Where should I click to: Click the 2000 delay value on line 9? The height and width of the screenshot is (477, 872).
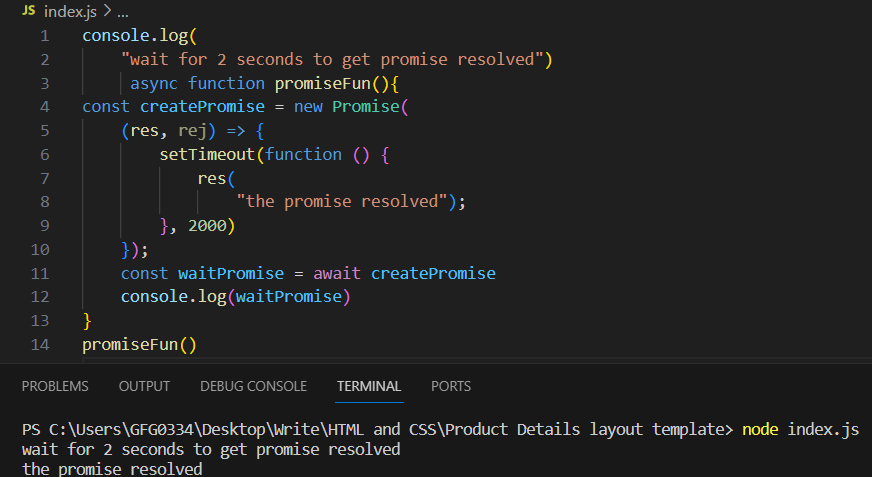pyautogui.click(x=207, y=226)
